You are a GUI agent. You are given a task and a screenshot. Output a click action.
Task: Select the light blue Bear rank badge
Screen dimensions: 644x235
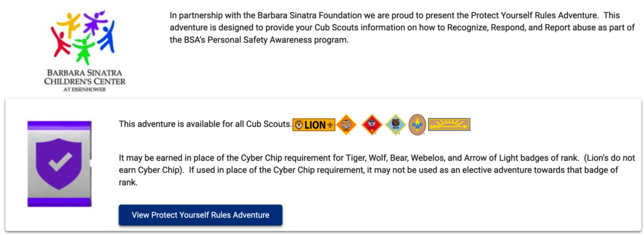(x=396, y=124)
